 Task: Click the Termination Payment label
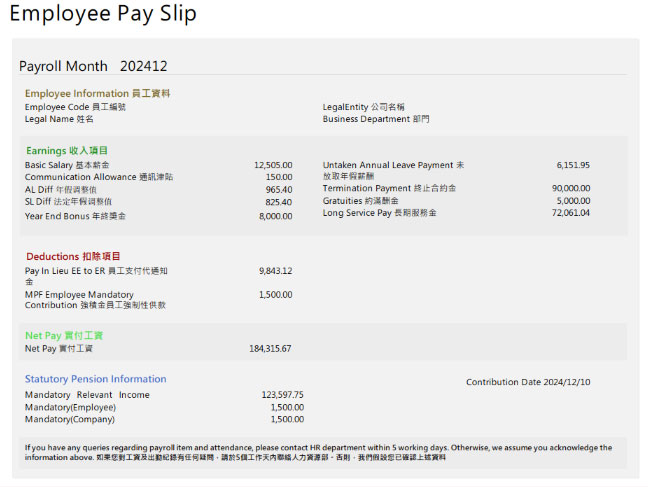[389, 188]
